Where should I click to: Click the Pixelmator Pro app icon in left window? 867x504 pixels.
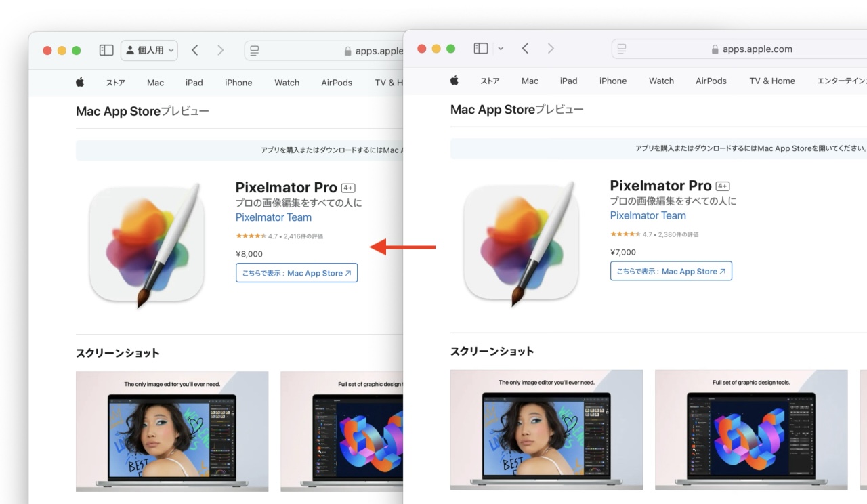click(x=147, y=244)
